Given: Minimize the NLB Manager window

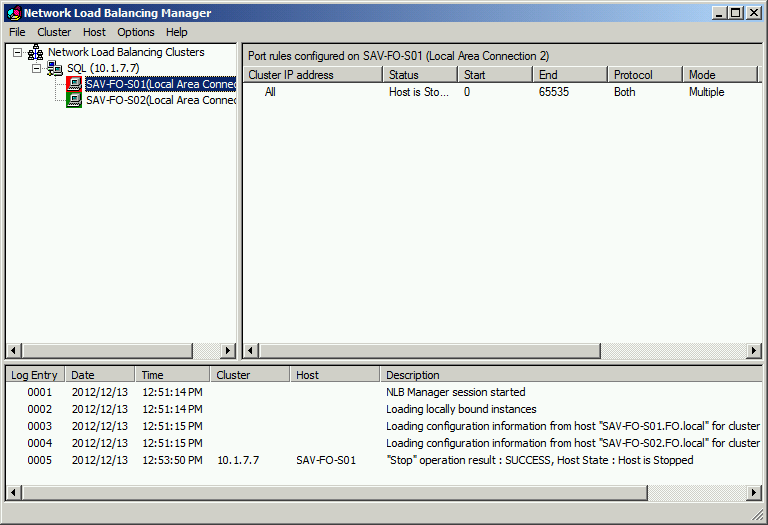Looking at the screenshot, I should point(719,13).
